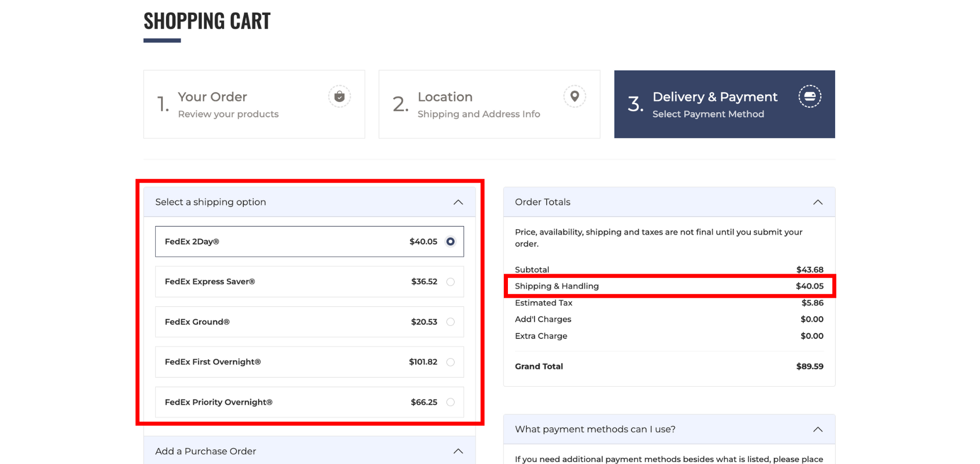Click the Select Payment Method subtitle

[708, 114]
